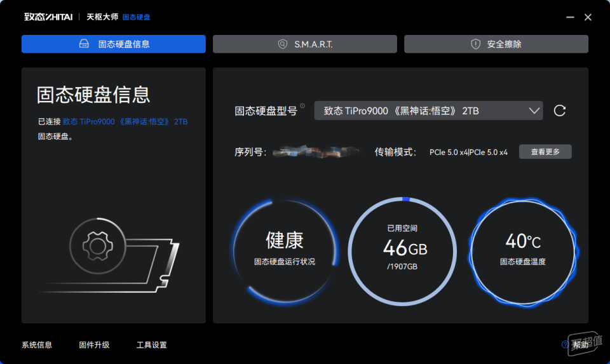Open the 固态硬盘信息 tab
This screenshot has height=364, width=610.
[114, 44]
